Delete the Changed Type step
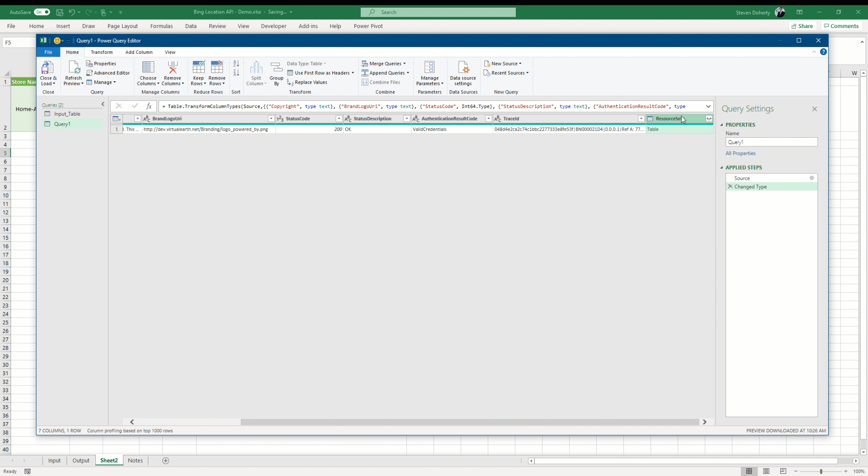 (730, 187)
